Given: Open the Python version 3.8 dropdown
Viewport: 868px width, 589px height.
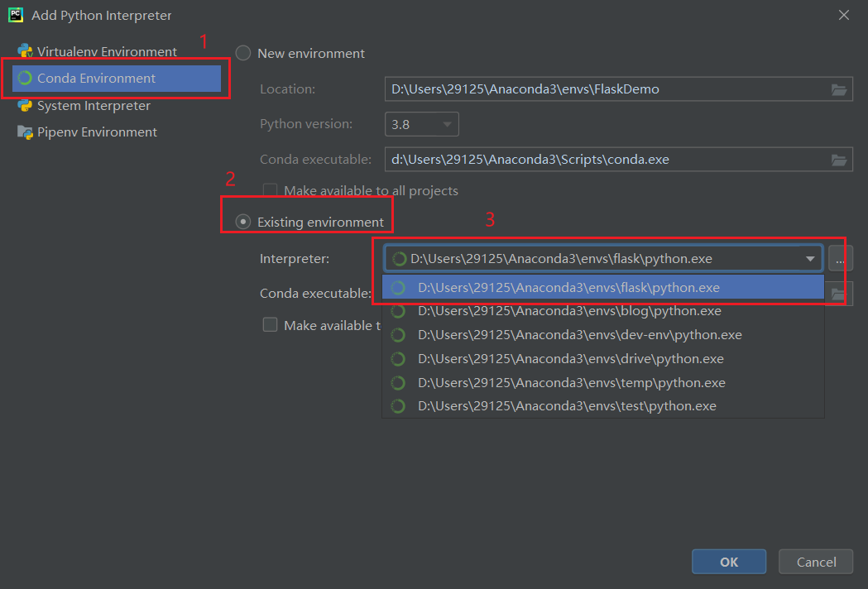Looking at the screenshot, I should point(422,124).
